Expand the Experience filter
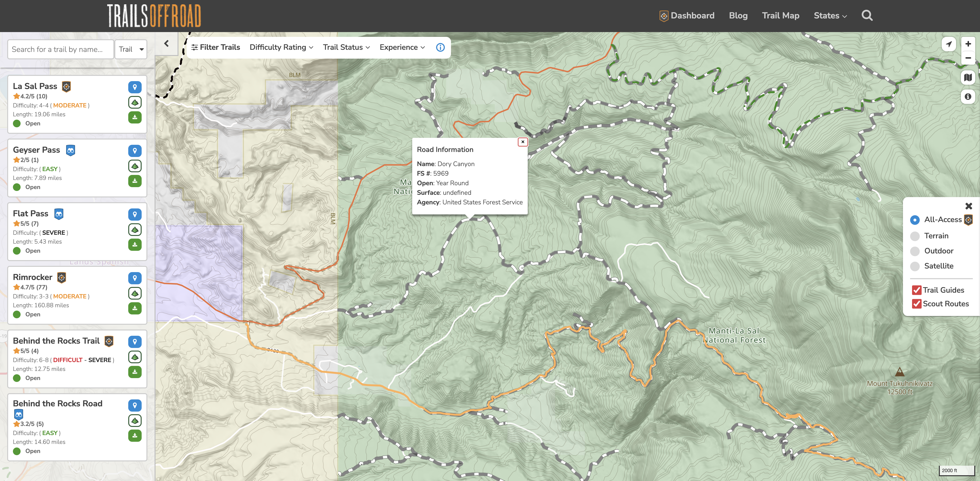Viewport: 980px width, 481px height. click(x=402, y=47)
